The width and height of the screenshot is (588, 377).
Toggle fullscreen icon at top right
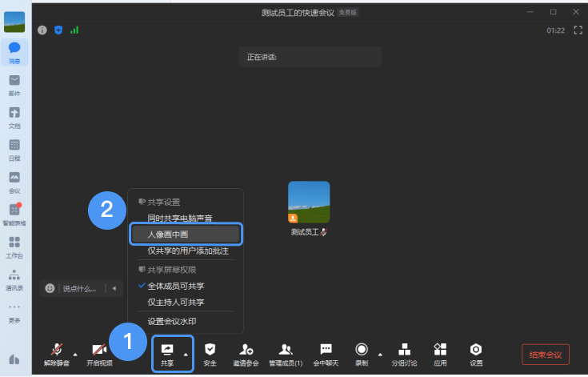[x=578, y=30]
